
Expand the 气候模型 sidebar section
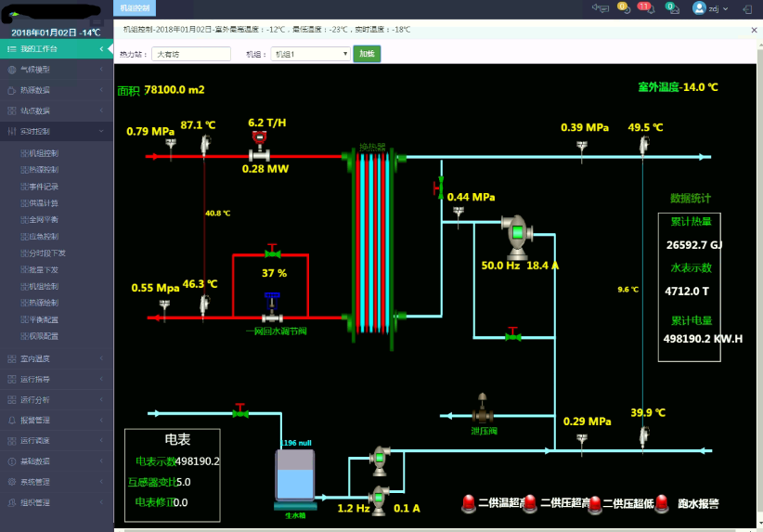[x=56, y=70]
